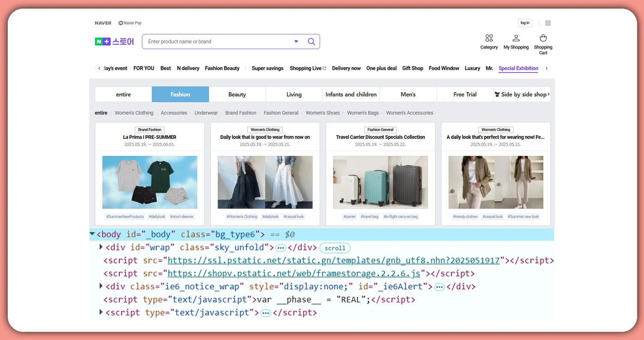Open the search bar dropdown arrow
The height and width of the screenshot is (340, 644).
(x=296, y=42)
